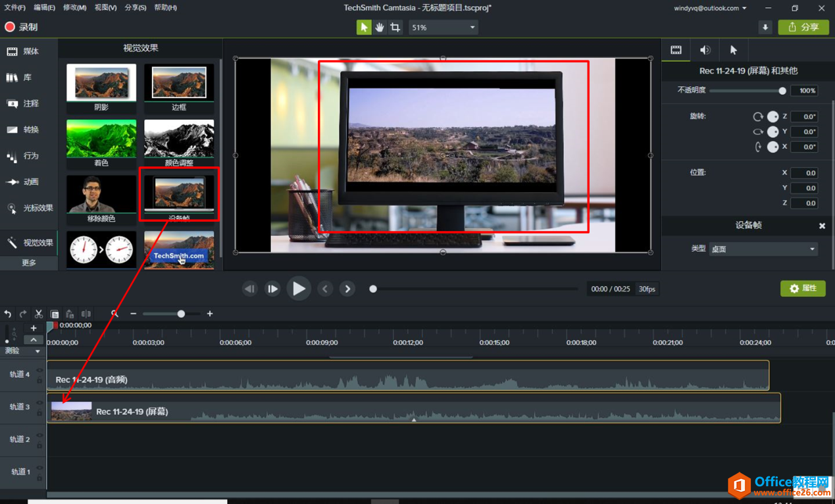Open the 帮助(H) menu
This screenshot has height=504, width=835.
pos(165,8)
